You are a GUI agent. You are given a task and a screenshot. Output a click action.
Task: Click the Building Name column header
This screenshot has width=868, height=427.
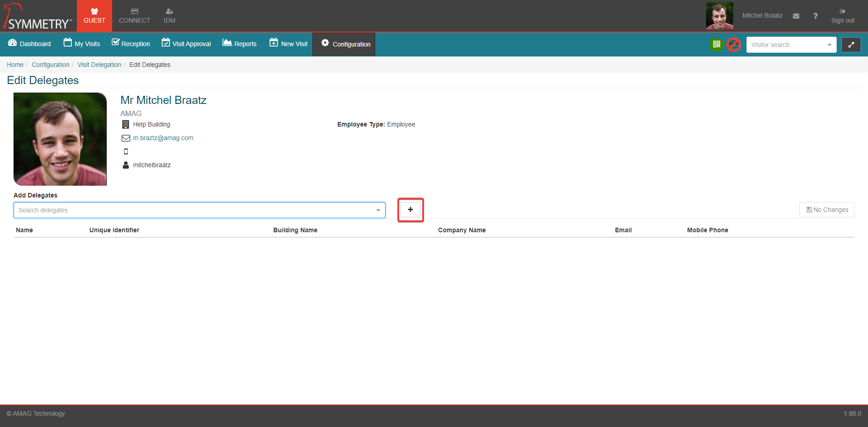295,230
